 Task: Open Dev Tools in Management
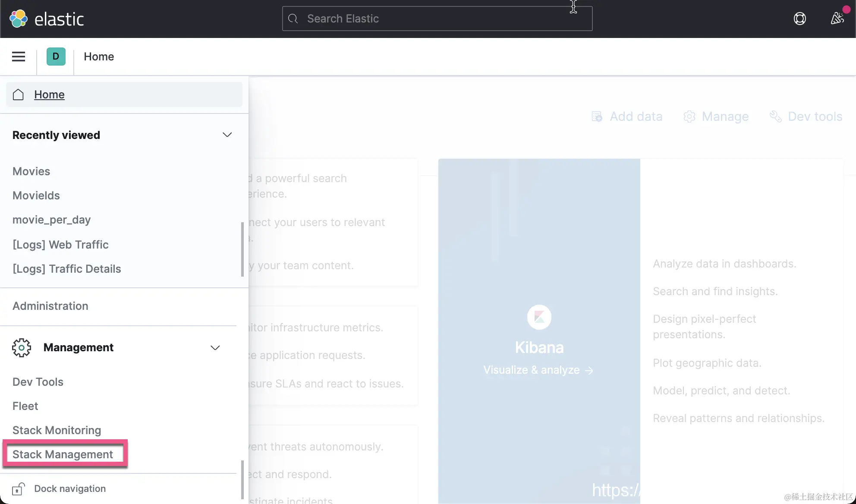tap(38, 382)
